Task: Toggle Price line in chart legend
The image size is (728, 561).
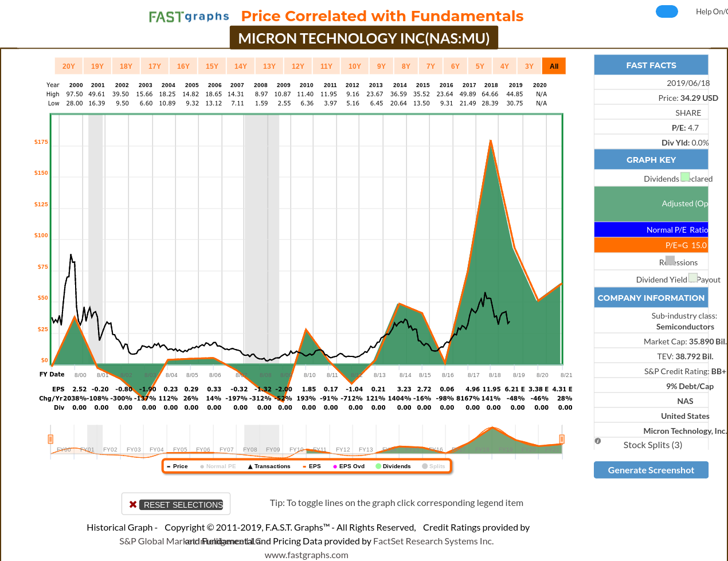Action: pos(177,466)
